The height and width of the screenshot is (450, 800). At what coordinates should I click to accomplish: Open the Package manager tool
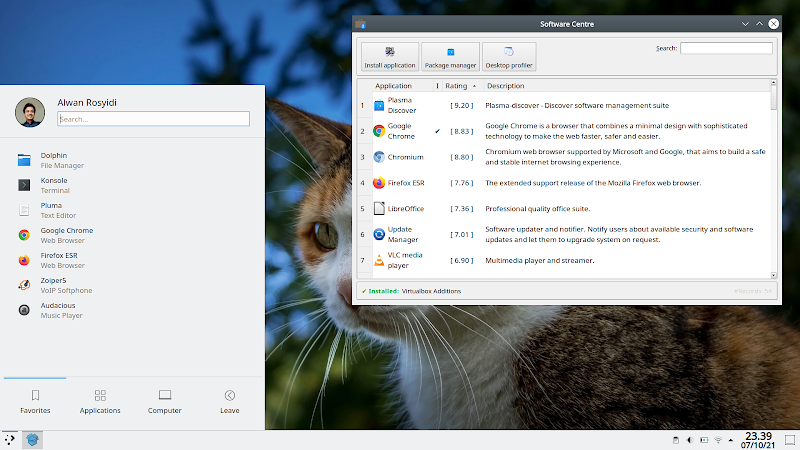pos(450,57)
